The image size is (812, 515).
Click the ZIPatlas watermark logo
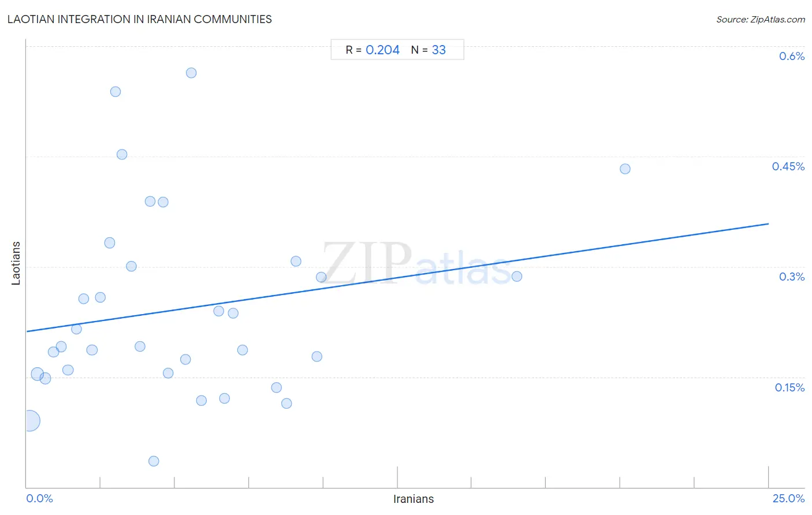417,264
